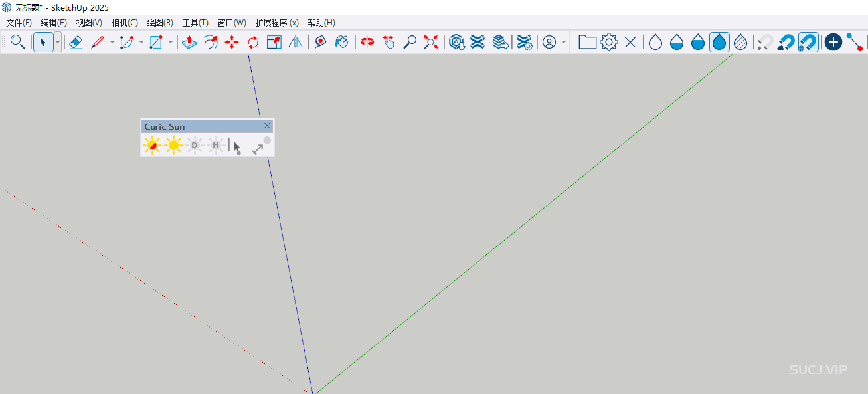Click the greyed D sun icon
868x394 pixels.
(x=195, y=145)
